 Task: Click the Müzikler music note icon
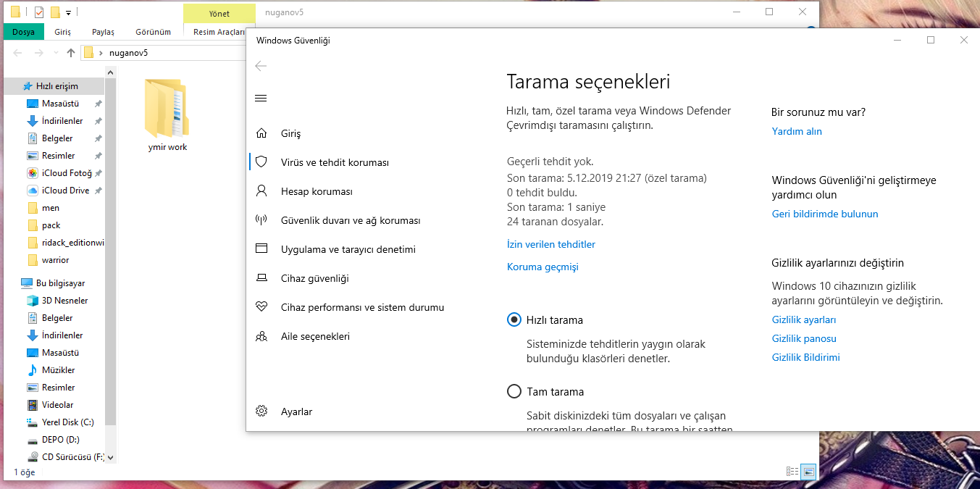click(x=33, y=370)
